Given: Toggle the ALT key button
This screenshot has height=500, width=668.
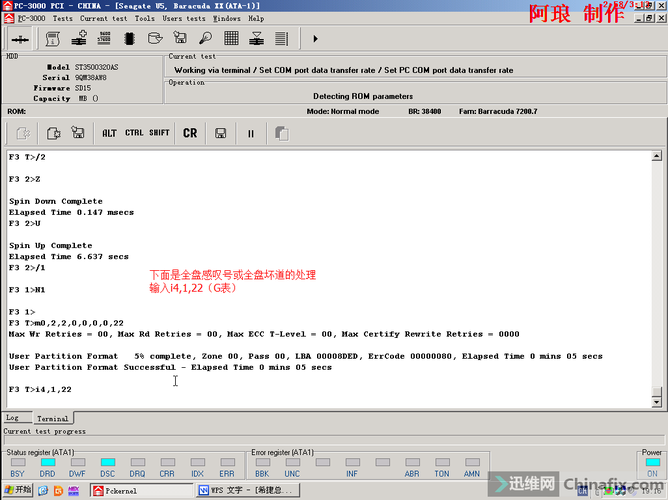Looking at the screenshot, I should [x=109, y=133].
